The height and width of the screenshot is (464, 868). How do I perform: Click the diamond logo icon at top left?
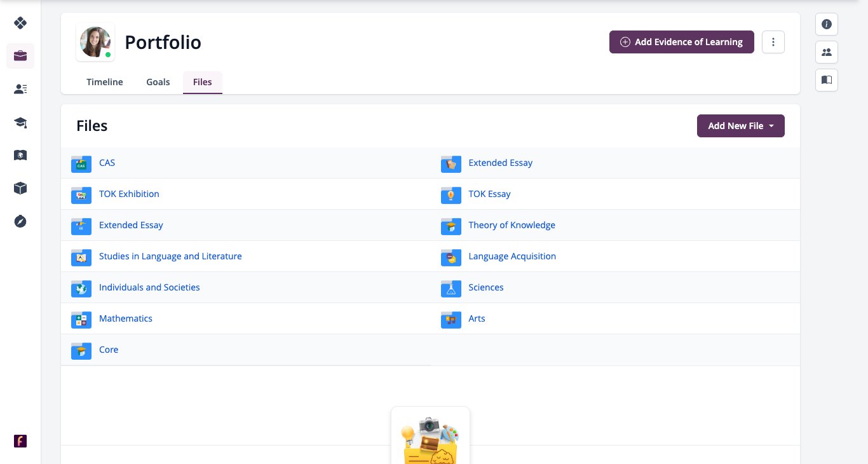click(20, 23)
